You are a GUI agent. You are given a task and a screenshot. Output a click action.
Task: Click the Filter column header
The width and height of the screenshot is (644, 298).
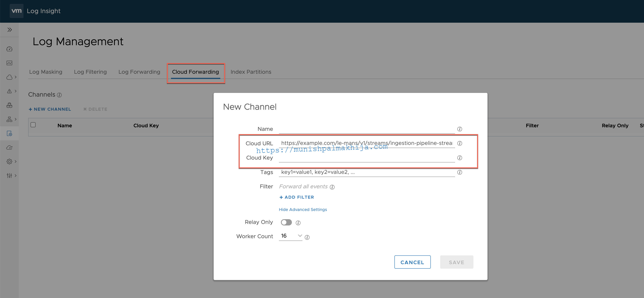532,126
